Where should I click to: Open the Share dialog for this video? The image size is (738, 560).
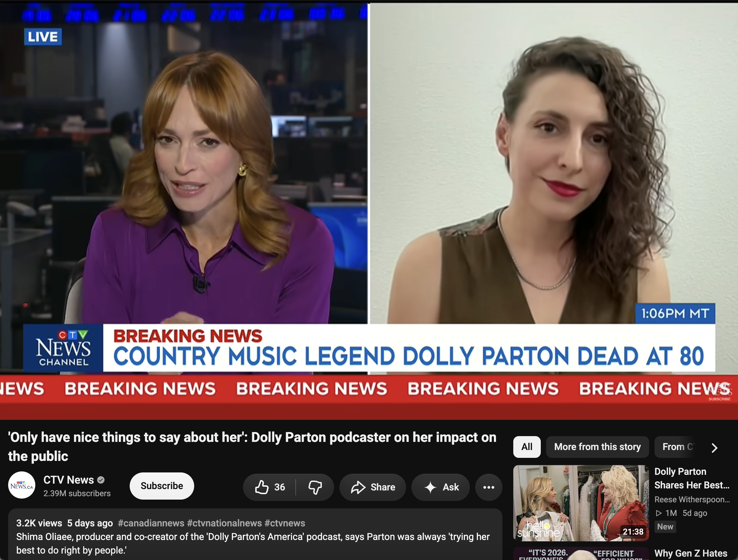click(373, 487)
